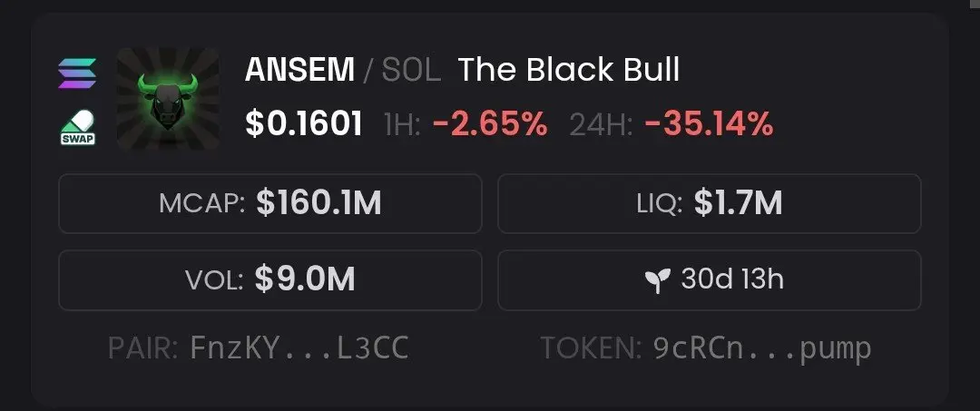Screen dimensions: 980x411
Task: Click the SOL quote currency label
Action: coord(411,70)
